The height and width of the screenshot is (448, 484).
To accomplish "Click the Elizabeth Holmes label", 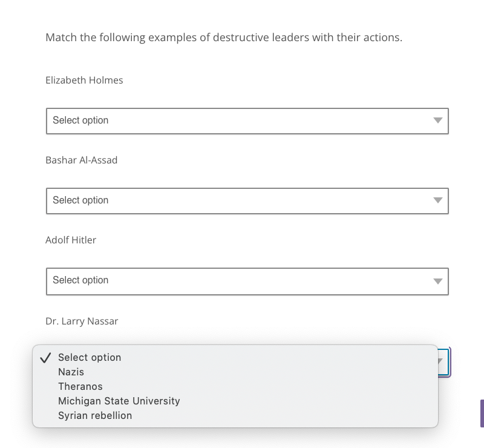I will tap(84, 80).
